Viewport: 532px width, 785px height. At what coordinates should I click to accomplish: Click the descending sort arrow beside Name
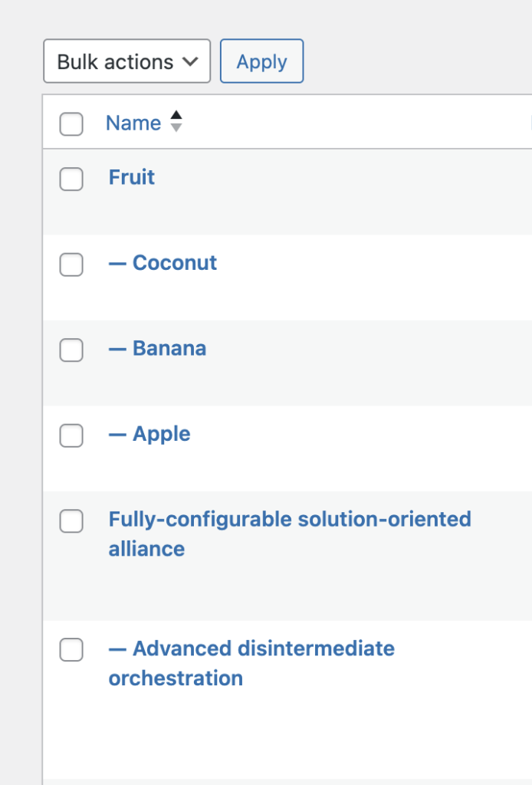pos(176,128)
